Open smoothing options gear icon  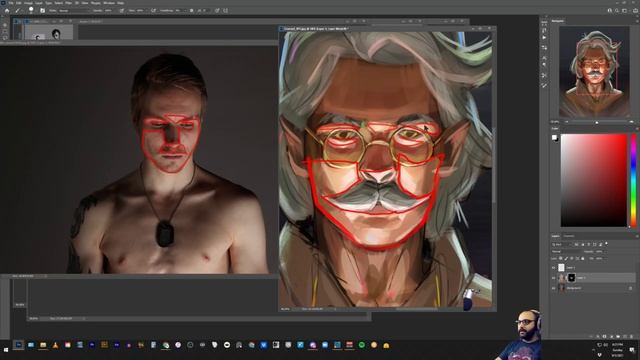coord(191,11)
